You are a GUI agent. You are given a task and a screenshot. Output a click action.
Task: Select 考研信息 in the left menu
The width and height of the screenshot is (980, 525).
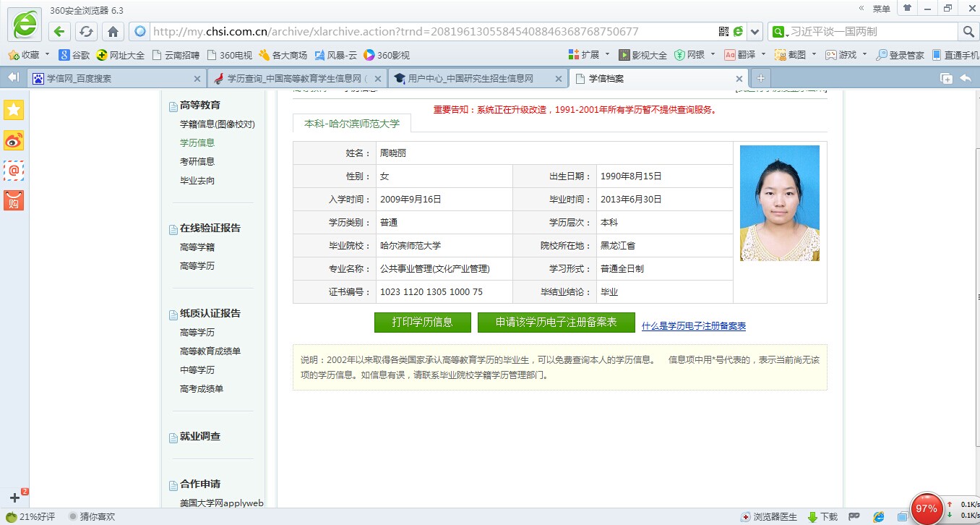pyautogui.click(x=197, y=162)
